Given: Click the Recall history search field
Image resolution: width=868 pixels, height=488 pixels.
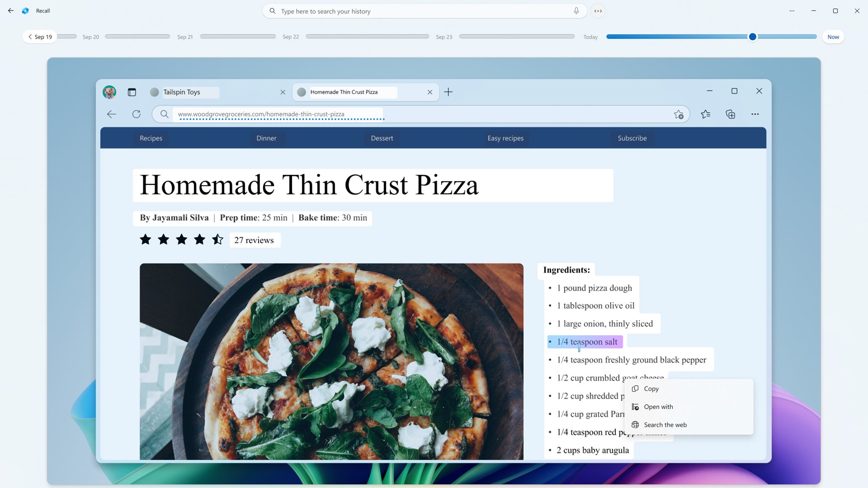Looking at the screenshot, I should point(424,11).
